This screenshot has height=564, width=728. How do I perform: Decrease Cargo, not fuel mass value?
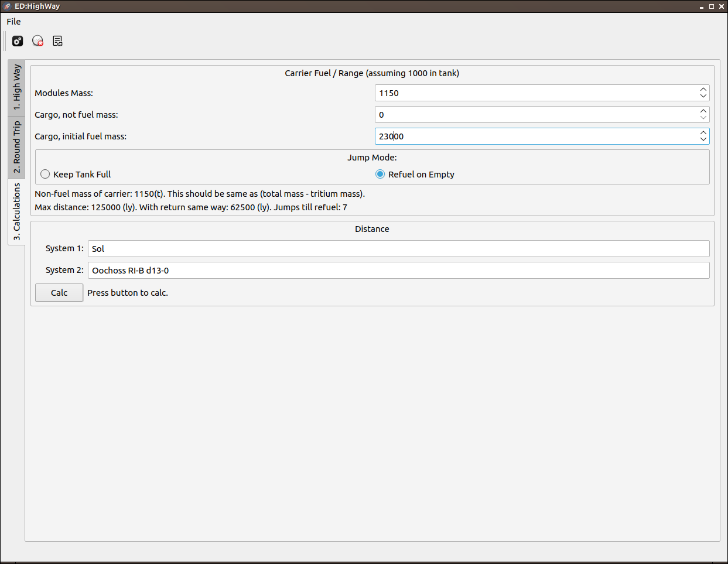coord(703,118)
